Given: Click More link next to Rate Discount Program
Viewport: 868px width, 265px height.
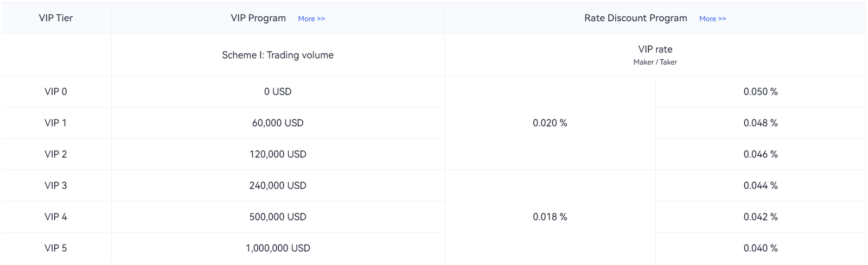Looking at the screenshot, I should (x=712, y=18).
